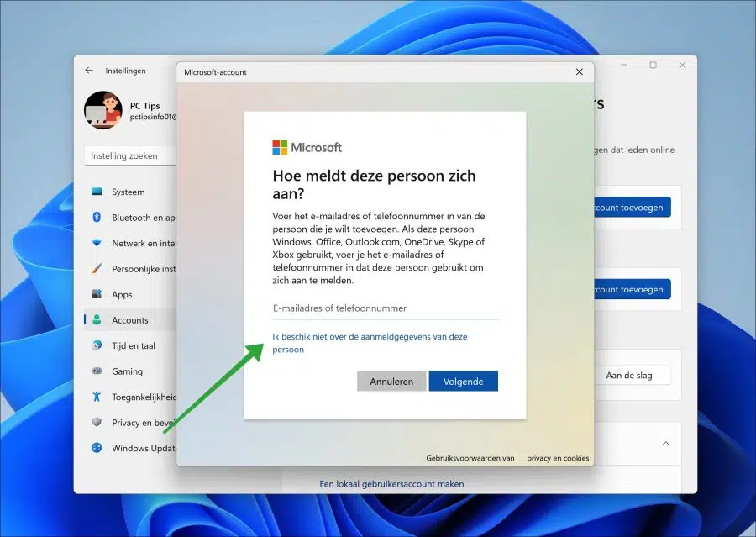This screenshot has width=756, height=537.
Task: Click the upper 'account toevoegen' button
Action: (x=632, y=208)
